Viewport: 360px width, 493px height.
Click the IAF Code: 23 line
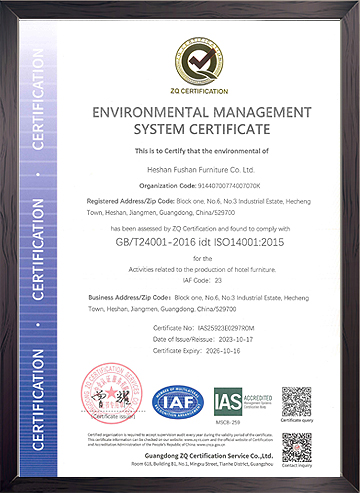pos(202,281)
